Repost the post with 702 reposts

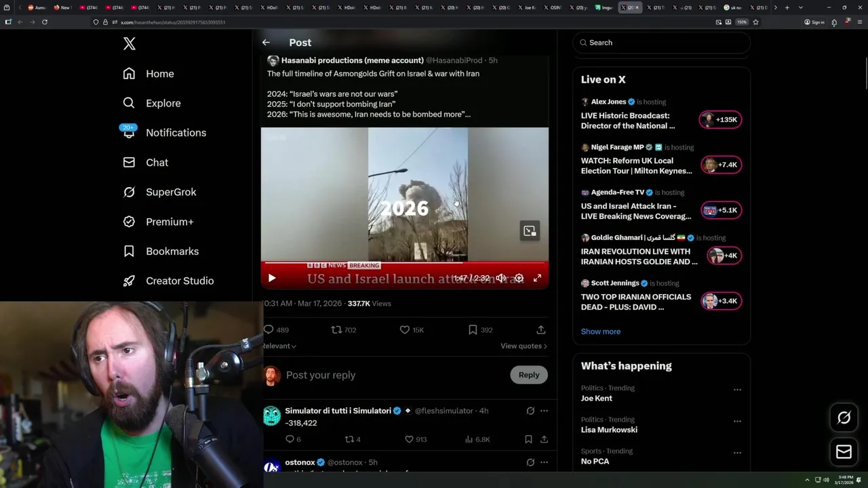click(x=343, y=330)
